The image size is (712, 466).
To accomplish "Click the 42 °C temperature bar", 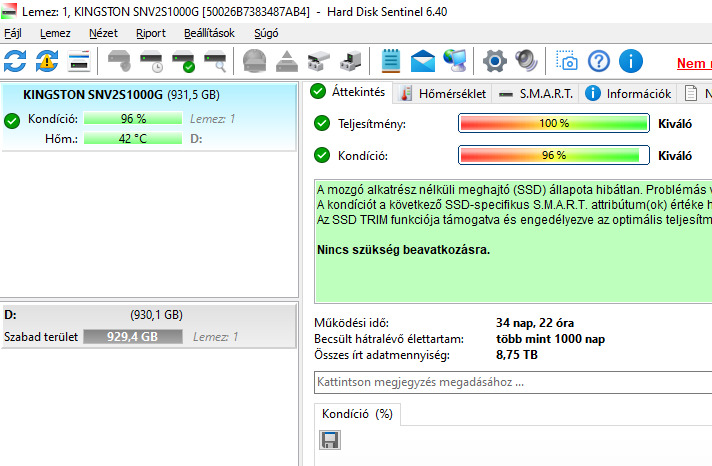I will pyautogui.click(x=133, y=139).
